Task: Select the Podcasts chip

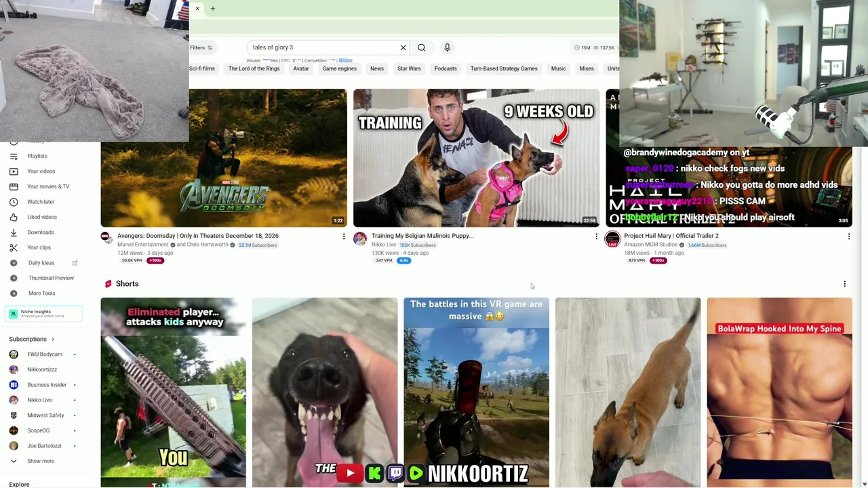Action: point(446,68)
